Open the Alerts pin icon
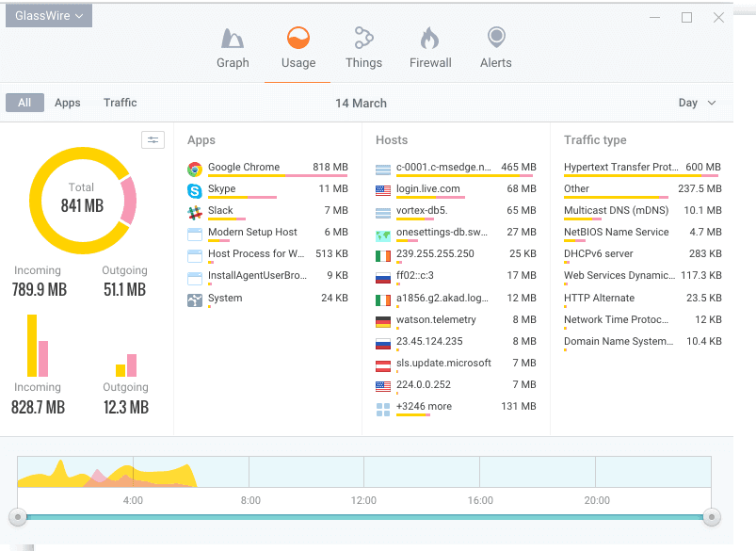This screenshot has width=756, height=551. 496,38
